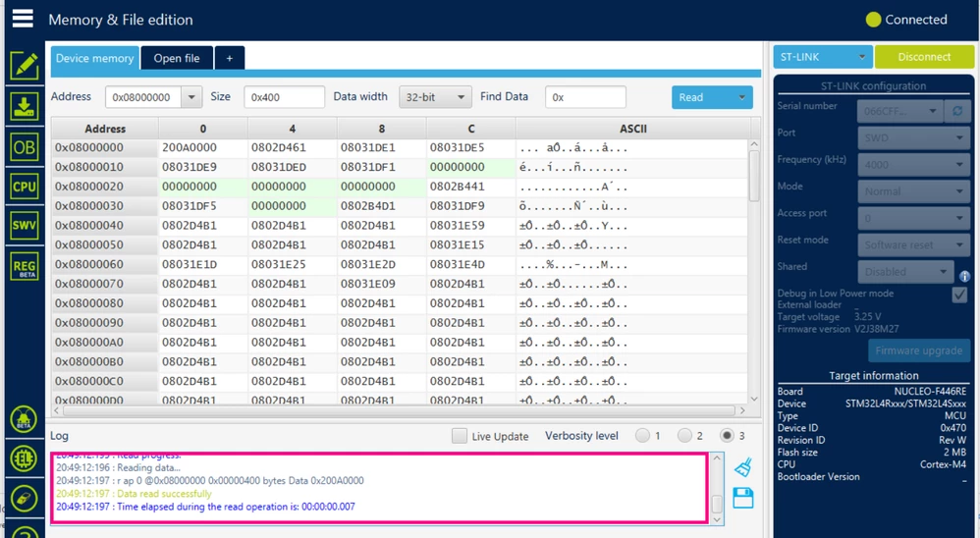Open the hamburger menu

click(x=23, y=18)
